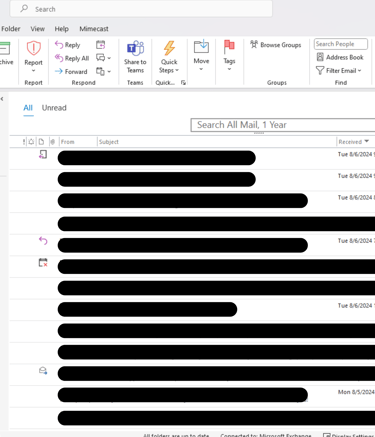The width and height of the screenshot is (375, 437).
Task: Switch to the View ribbon tab
Action: coord(37,29)
